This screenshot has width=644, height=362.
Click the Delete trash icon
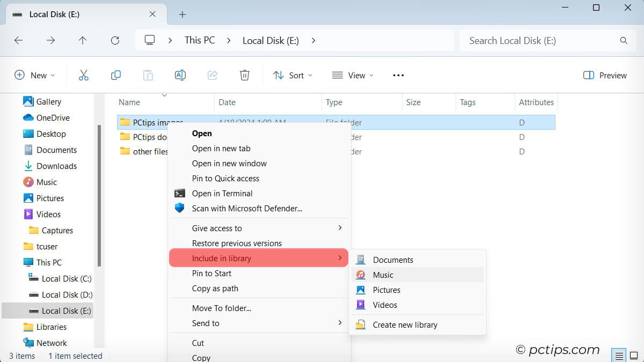[245, 75]
